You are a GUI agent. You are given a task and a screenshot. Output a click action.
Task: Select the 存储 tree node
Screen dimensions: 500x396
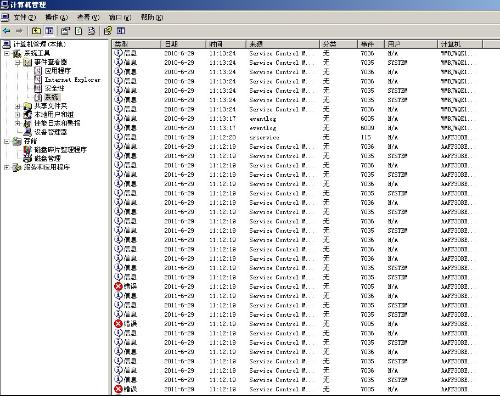point(30,141)
